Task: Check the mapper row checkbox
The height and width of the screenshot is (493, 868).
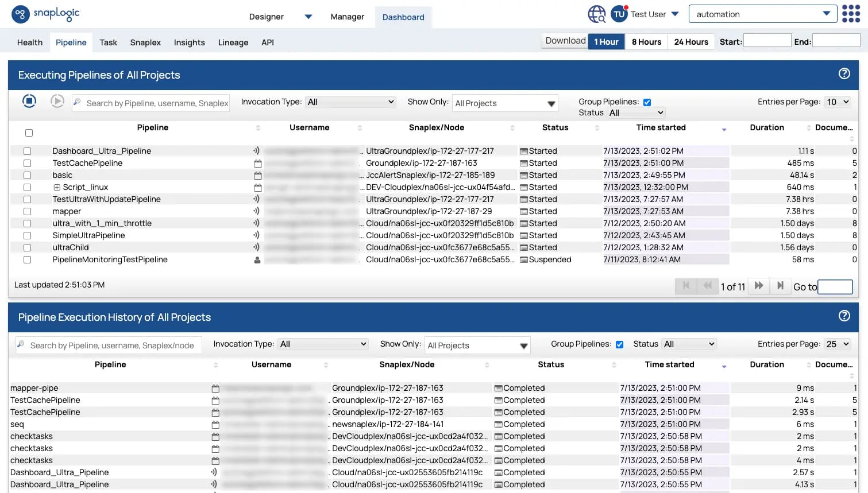Action: (27, 211)
